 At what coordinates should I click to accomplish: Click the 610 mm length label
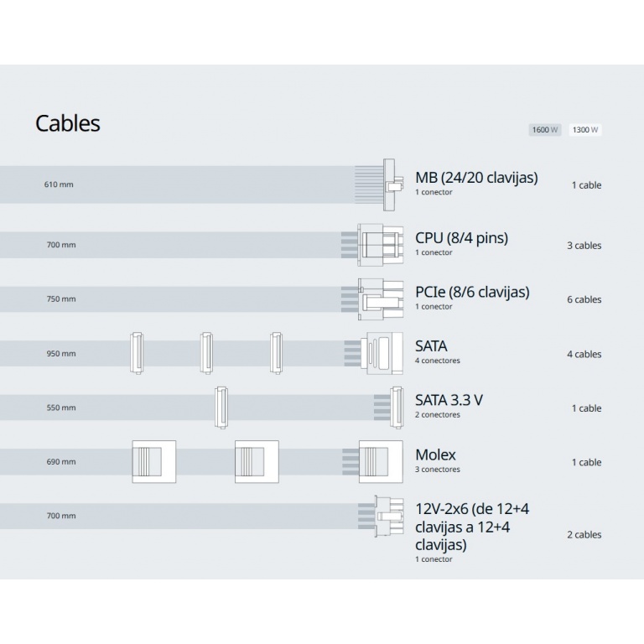tap(59, 184)
